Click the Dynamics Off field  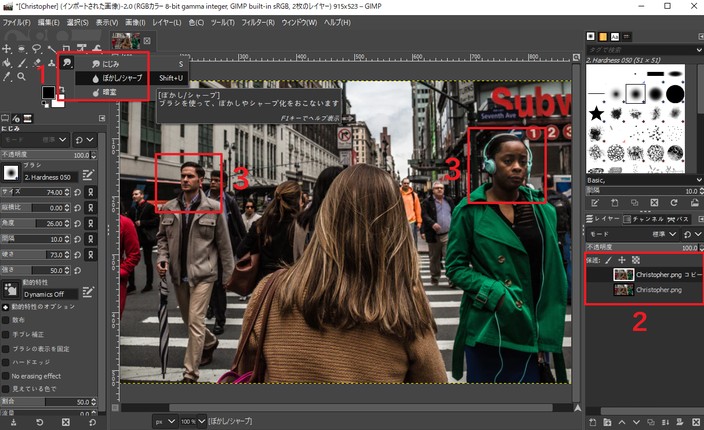pos(50,294)
